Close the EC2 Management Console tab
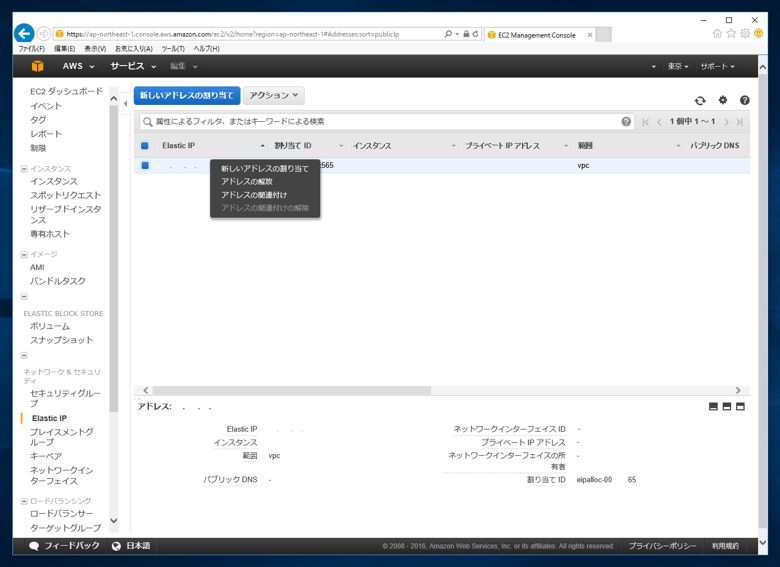Image resolution: width=780 pixels, height=567 pixels. [589, 35]
